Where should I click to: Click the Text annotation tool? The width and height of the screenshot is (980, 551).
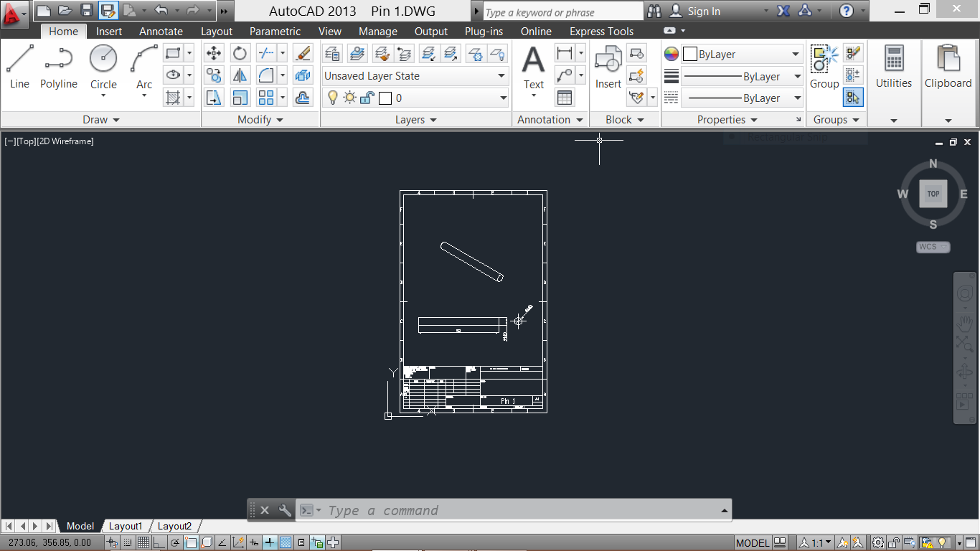[x=533, y=67]
